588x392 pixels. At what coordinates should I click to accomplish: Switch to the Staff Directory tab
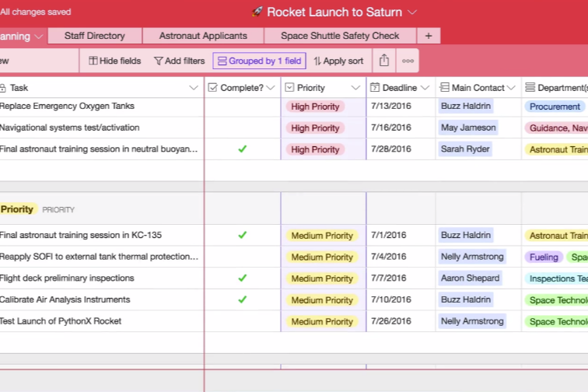click(x=95, y=36)
